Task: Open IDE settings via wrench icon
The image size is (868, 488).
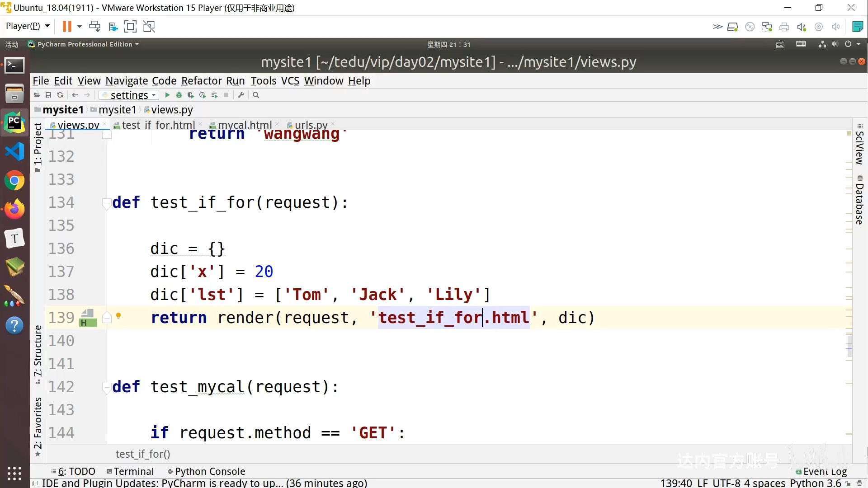Action: coord(241,95)
